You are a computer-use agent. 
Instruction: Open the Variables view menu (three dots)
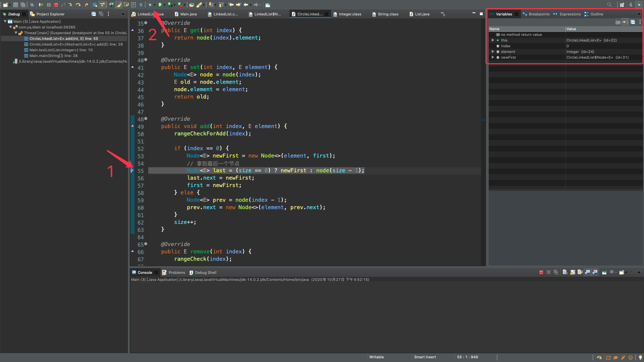point(640,22)
